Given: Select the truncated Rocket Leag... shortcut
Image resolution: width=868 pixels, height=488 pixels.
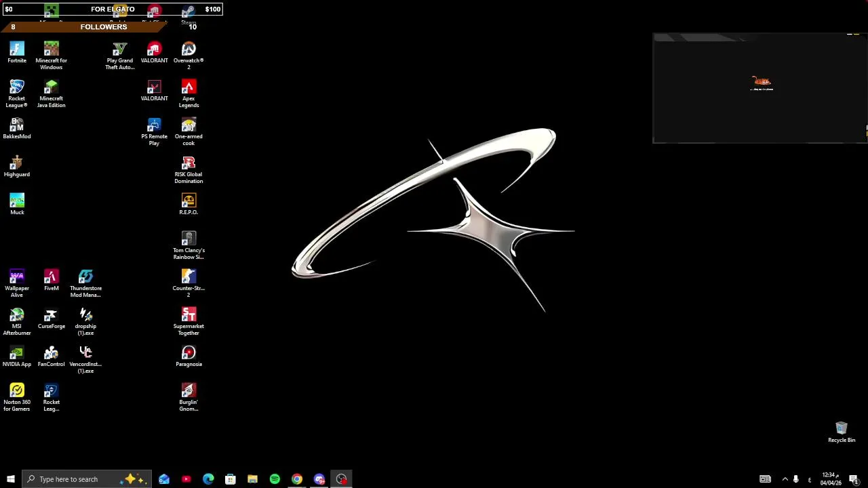Looking at the screenshot, I should point(51,397).
